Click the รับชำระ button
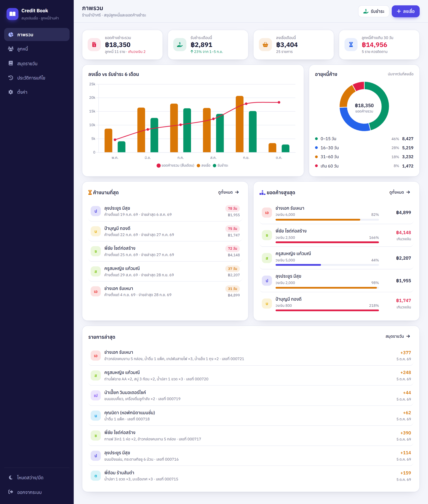The image size is (428, 504). coord(373,11)
